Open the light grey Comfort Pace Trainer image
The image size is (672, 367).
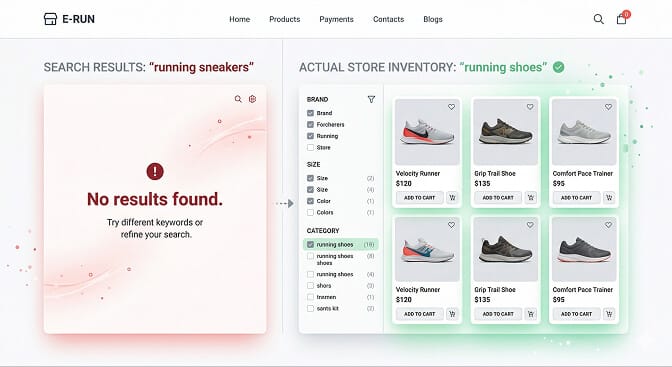584,132
